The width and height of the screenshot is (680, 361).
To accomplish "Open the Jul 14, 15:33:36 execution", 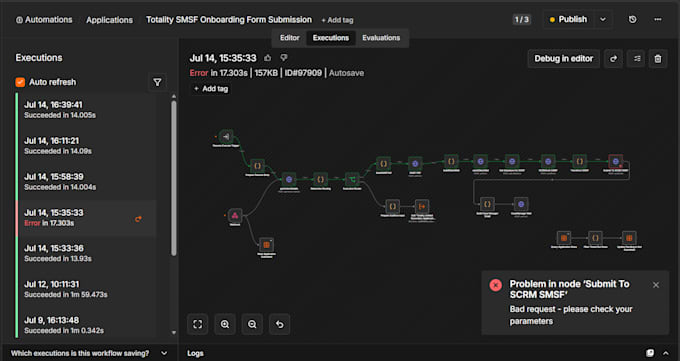I will coord(86,253).
